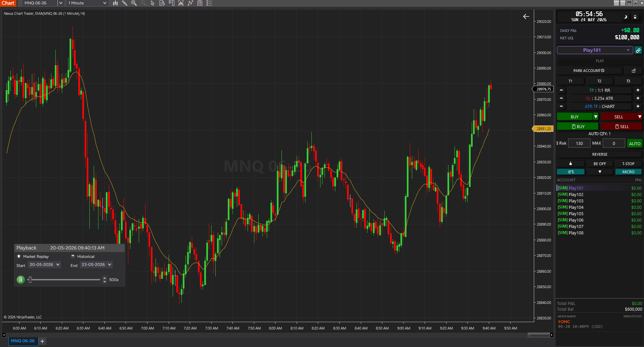The height and width of the screenshot is (347, 644).
Task: Click the $ Risk input field
Action: [x=579, y=143]
